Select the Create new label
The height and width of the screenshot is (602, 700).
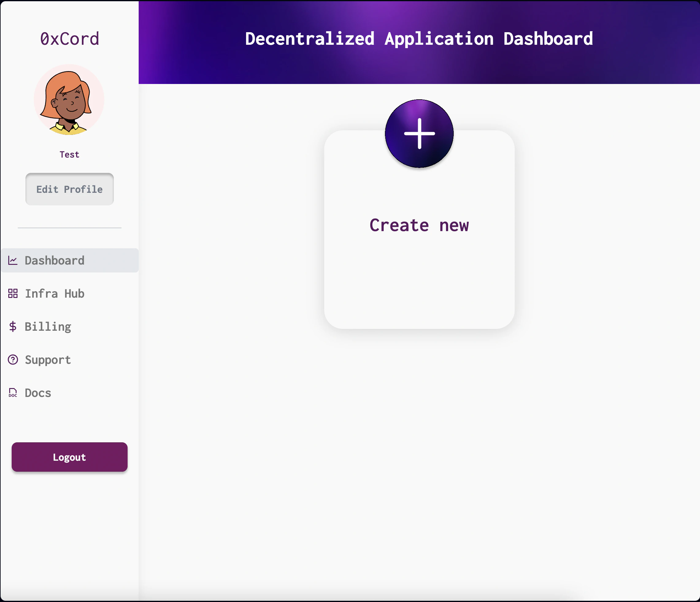click(x=419, y=226)
